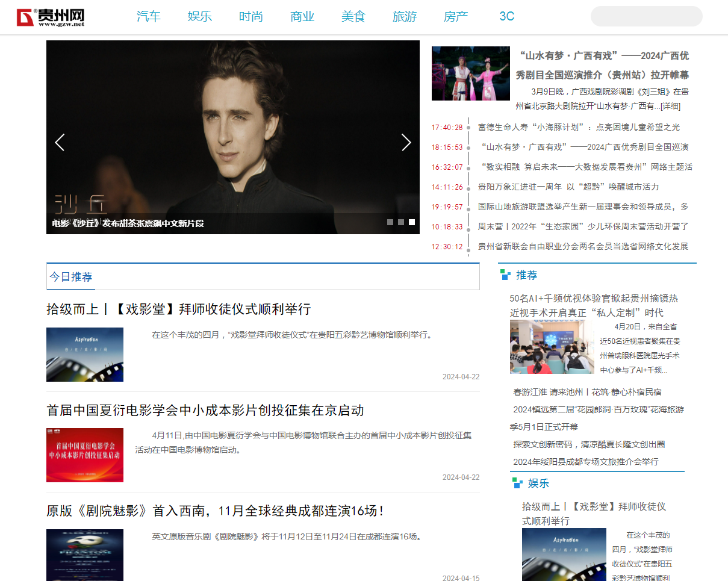Open the 剧院魅影 poster thumbnail
Viewport: 728px width, 581px height.
pos(85,555)
